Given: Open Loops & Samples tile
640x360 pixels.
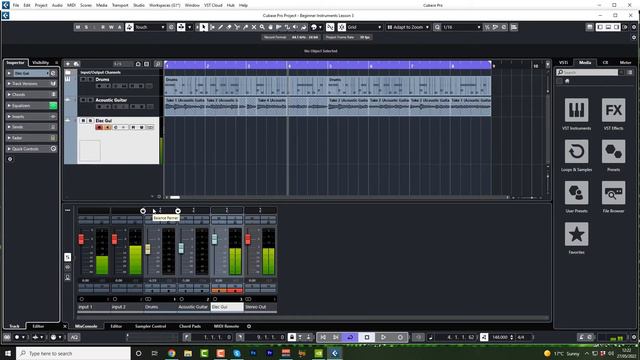Looking at the screenshot, I should pyautogui.click(x=576, y=151).
